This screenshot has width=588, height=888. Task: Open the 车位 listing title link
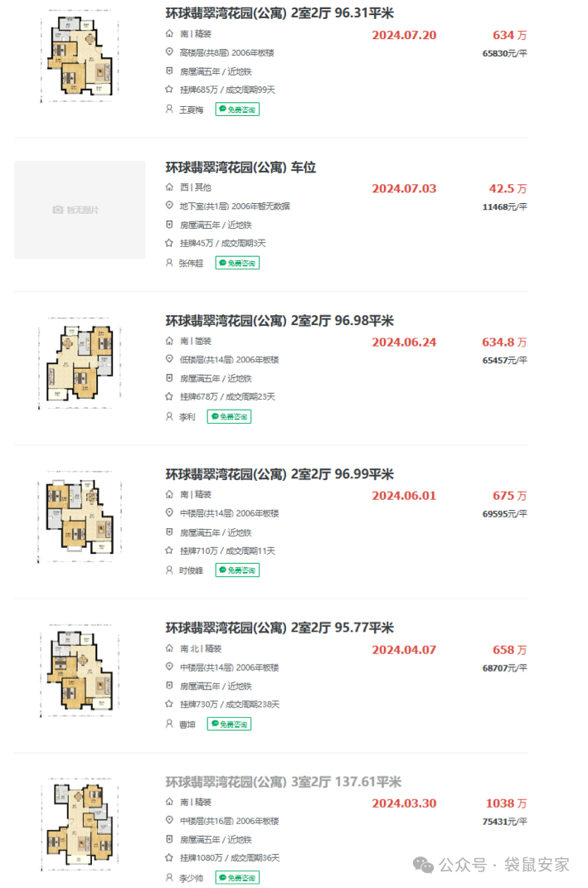241,167
